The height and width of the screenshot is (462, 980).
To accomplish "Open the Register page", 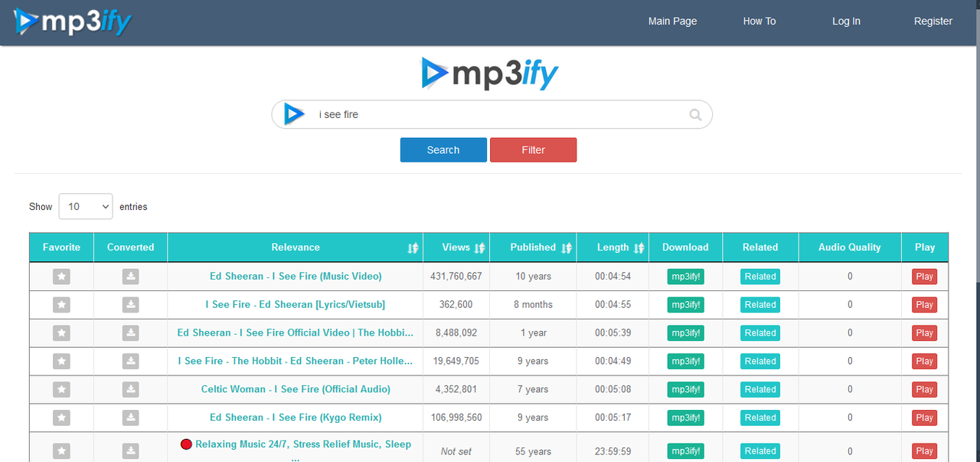I will tap(933, 21).
